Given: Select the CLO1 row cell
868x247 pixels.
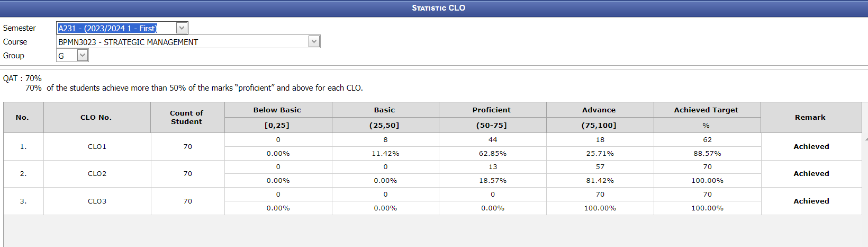Looking at the screenshot, I should click(97, 147).
